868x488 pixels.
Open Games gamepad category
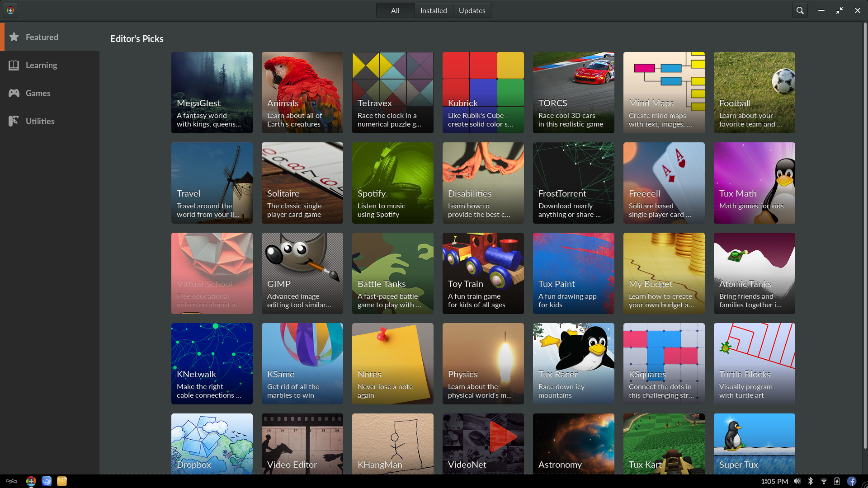tap(14, 93)
